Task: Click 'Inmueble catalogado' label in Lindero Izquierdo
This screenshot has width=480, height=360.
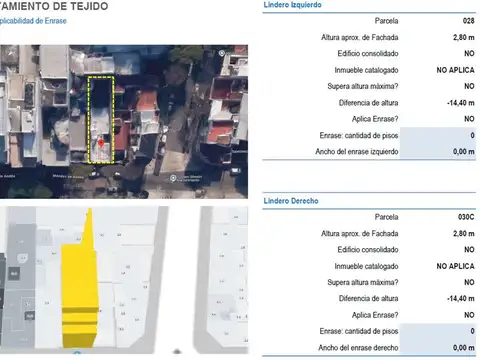Action: coord(366,70)
